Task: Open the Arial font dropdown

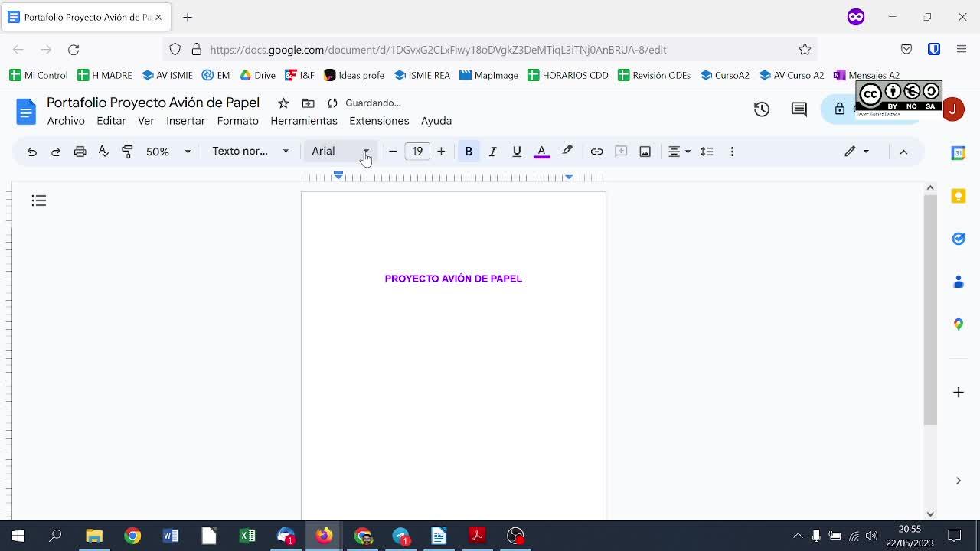Action: click(340, 152)
